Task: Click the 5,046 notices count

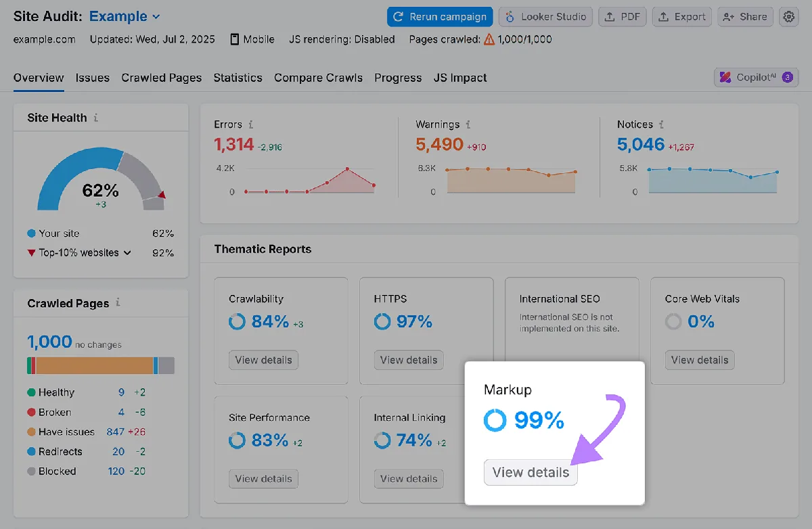Action: click(x=641, y=144)
